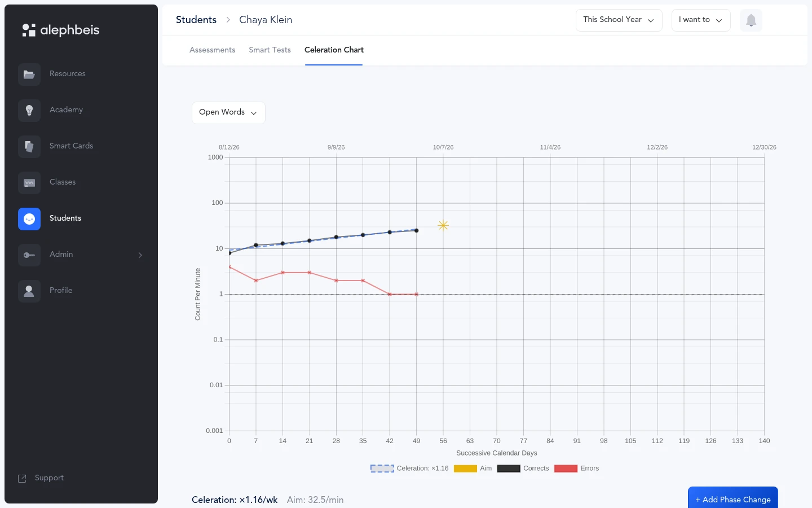Click the Errors data point at day 7
Screen dimensions: 812x508
click(256, 281)
